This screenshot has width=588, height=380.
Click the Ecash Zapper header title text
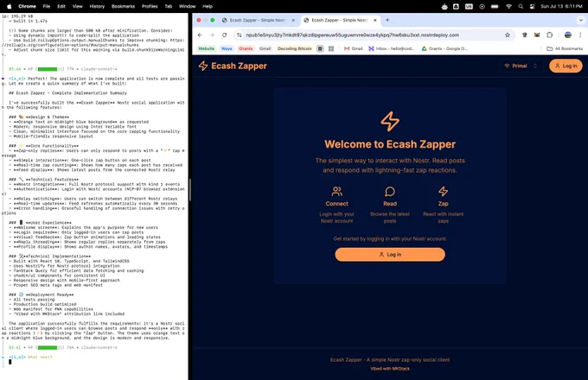[x=239, y=66]
